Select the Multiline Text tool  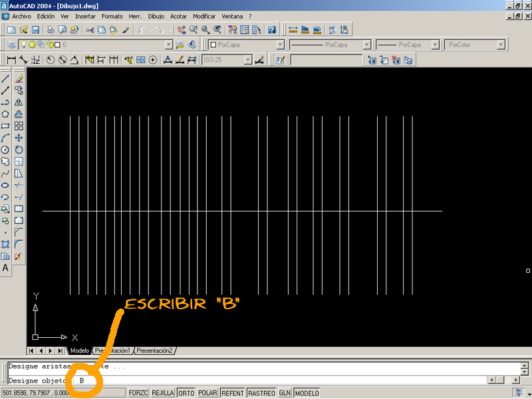coord(5,268)
